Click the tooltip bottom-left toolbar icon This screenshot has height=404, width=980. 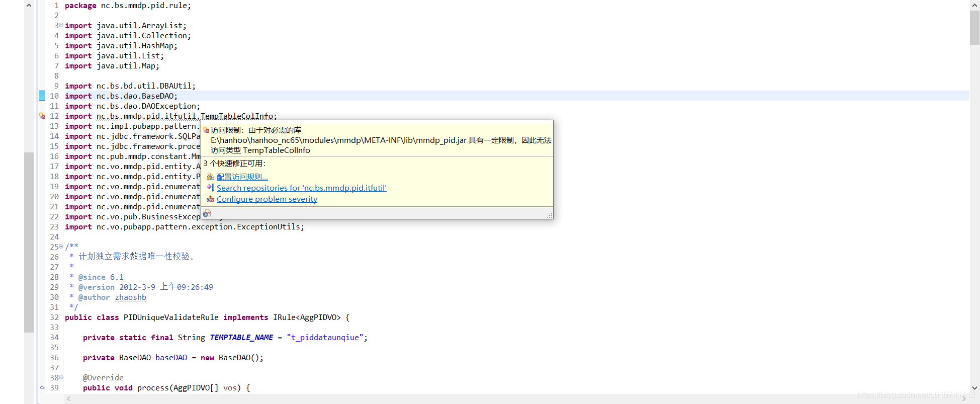pyautogui.click(x=207, y=213)
